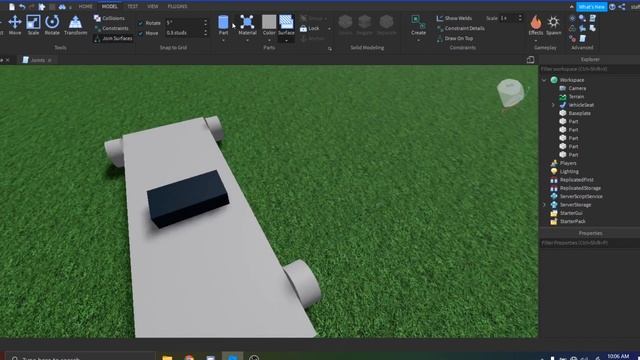Select Baseplate in Explorer
Viewport: 640px width, 360px height.
pyautogui.click(x=579, y=113)
